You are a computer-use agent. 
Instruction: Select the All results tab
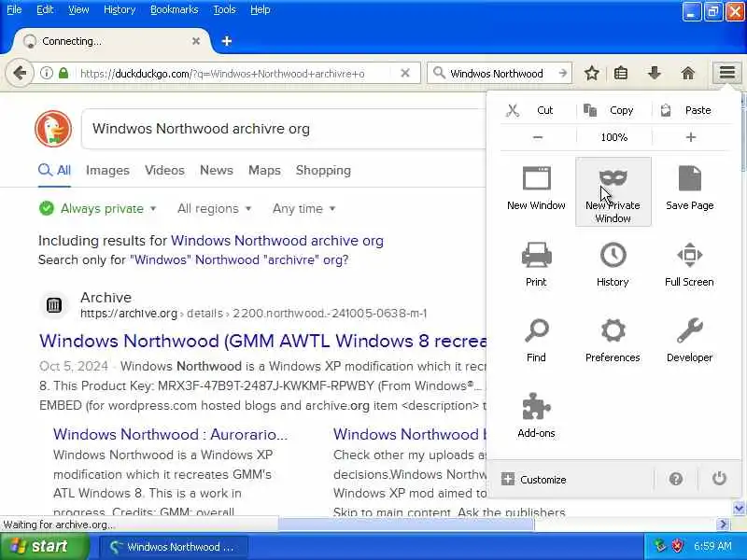pyautogui.click(x=55, y=170)
